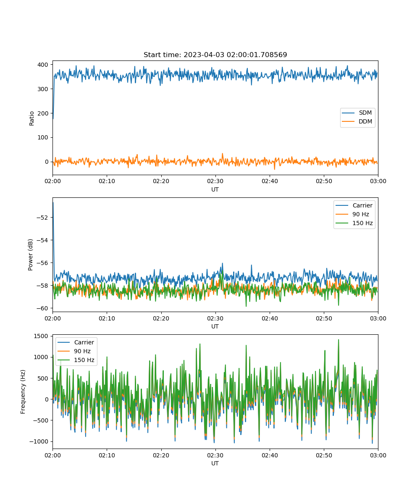The height and width of the screenshot is (504, 420).
Task: Click the UT label under the Frequency plot
Action: click(215, 463)
